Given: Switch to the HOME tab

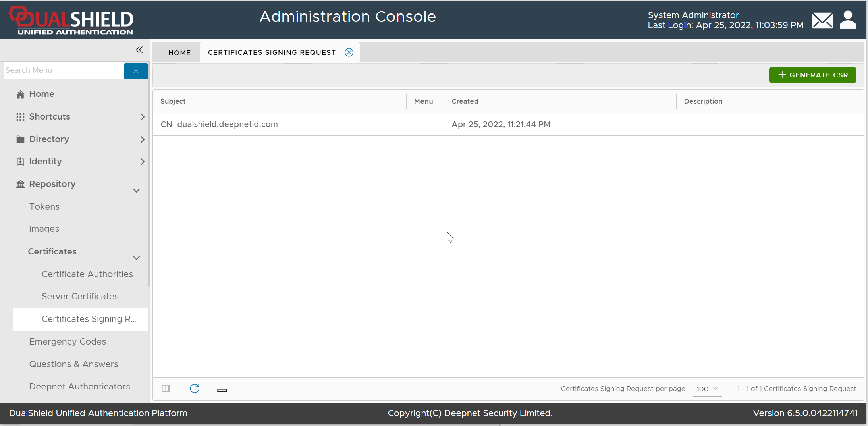Looking at the screenshot, I should point(179,53).
